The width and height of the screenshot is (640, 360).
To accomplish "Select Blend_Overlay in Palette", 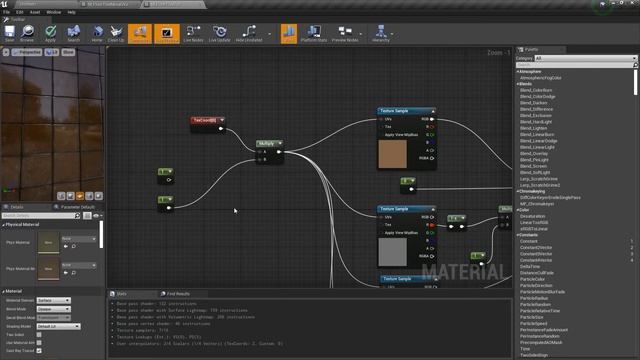I will [x=534, y=153].
